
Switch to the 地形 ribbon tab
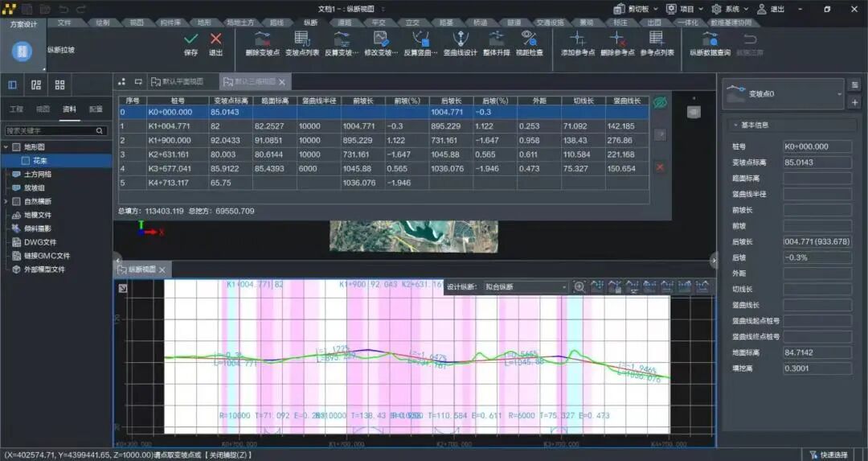204,23
